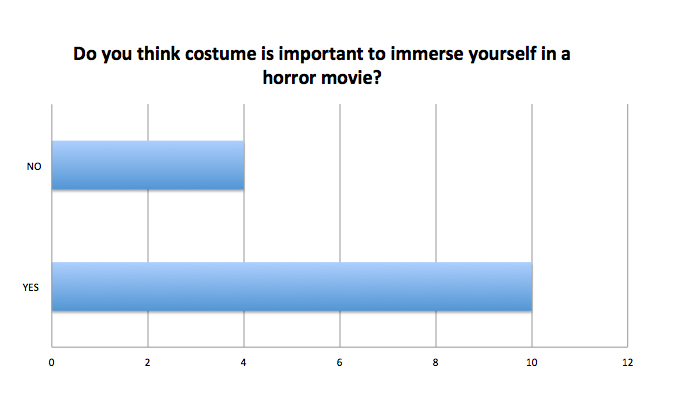Click the gridline at value 6 between bars
The width and height of the screenshot is (685, 420).
coord(340,226)
